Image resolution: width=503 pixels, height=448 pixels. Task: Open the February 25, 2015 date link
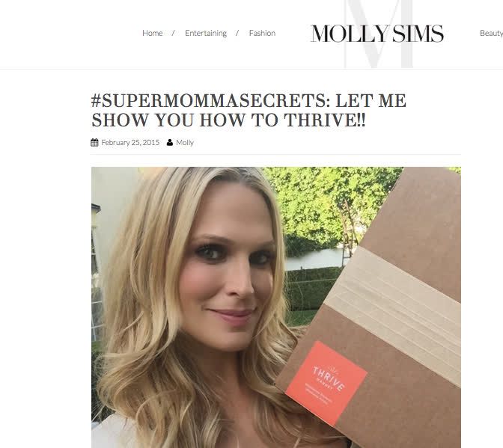130,142
